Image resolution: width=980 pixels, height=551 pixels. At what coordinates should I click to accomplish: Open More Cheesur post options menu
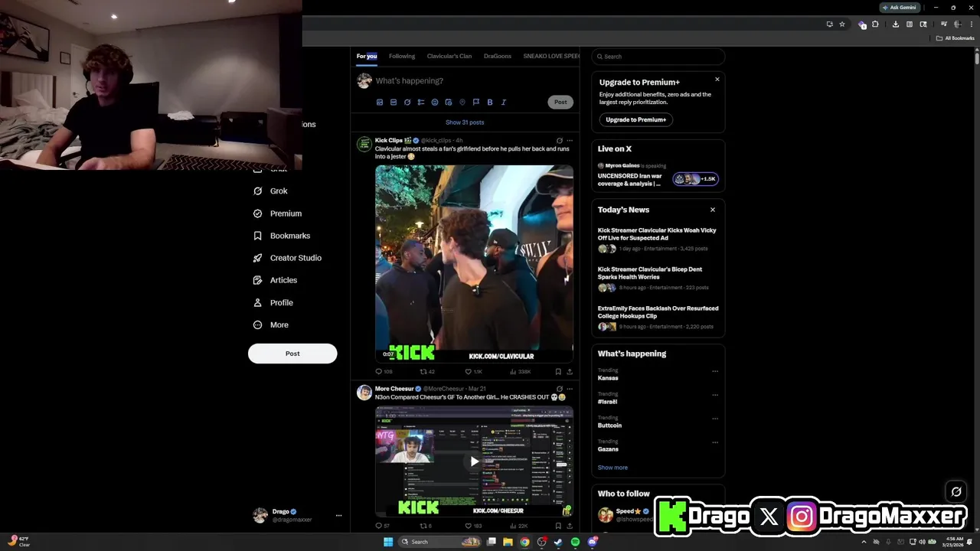570,389
